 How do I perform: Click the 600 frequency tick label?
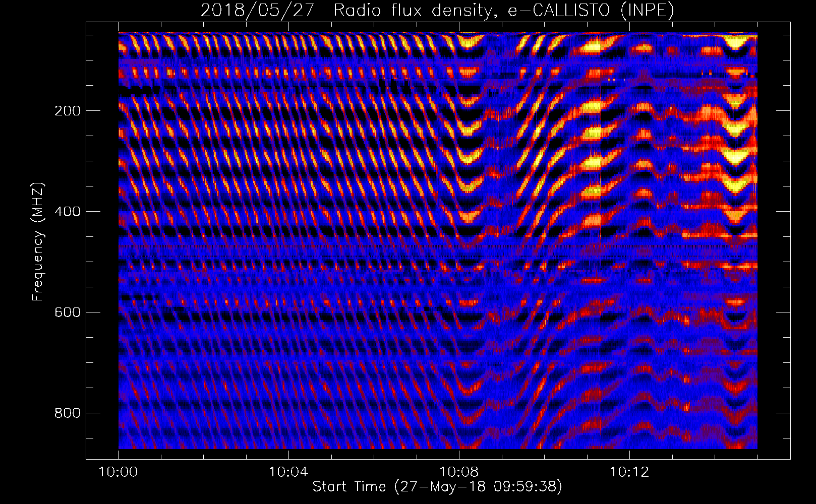[68, 312]
